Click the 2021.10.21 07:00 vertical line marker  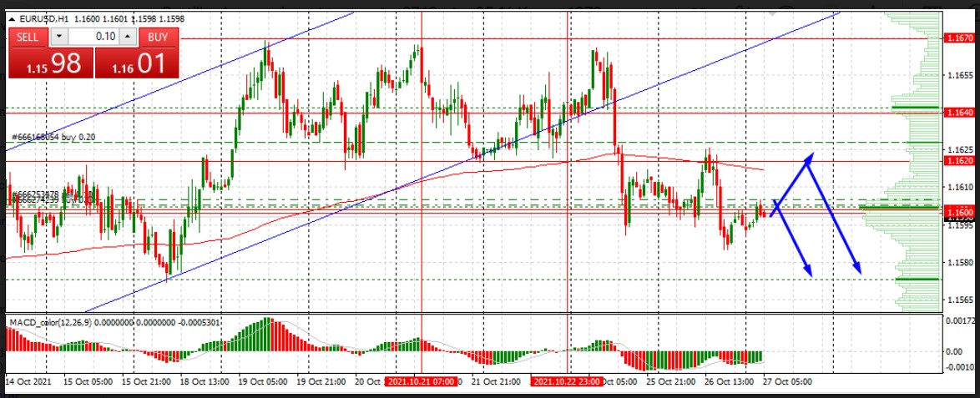422,381
